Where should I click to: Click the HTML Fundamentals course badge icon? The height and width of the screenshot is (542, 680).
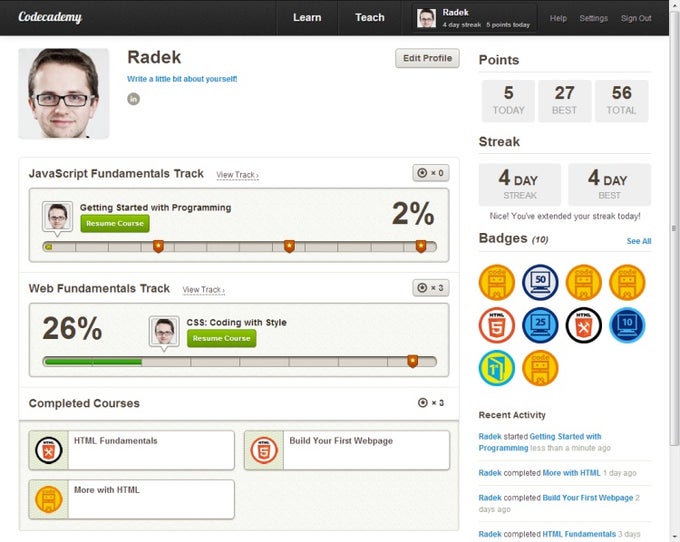49,450
